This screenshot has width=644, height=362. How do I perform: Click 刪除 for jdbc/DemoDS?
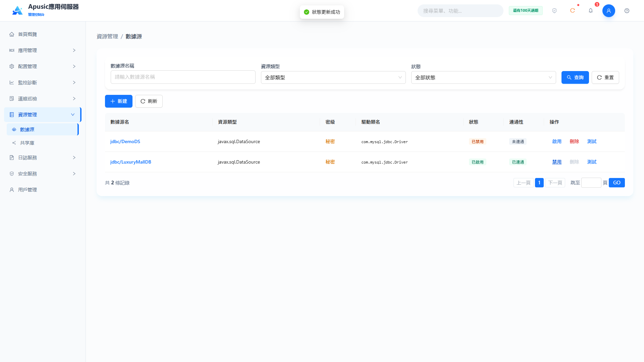(x=574, y=141)
